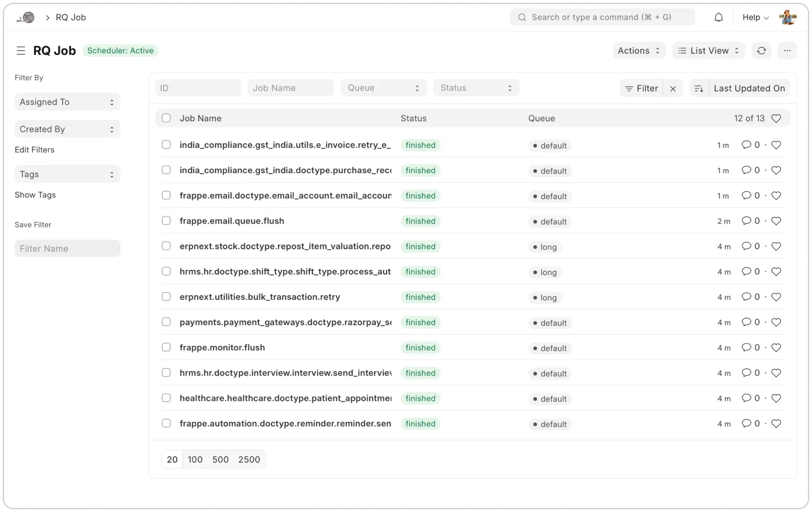812x512 pixels.
Task: Click the home icon in the breadcrumb
Action: coord(26,17)
